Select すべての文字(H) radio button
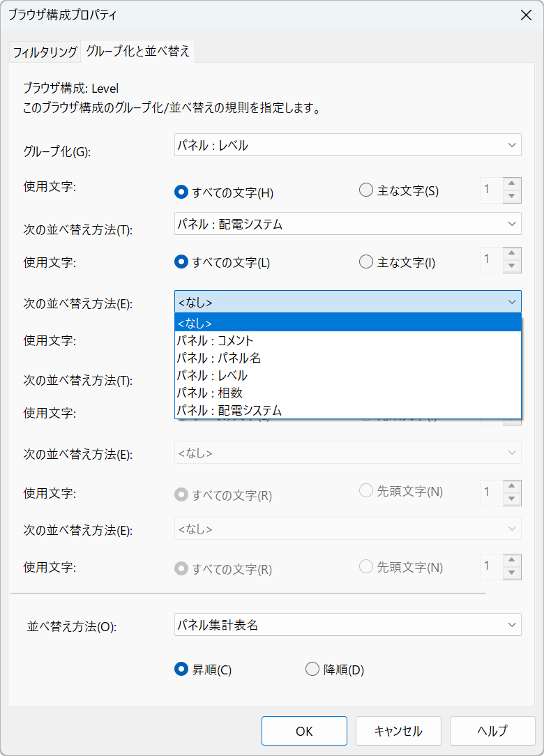 pos(181,191)
